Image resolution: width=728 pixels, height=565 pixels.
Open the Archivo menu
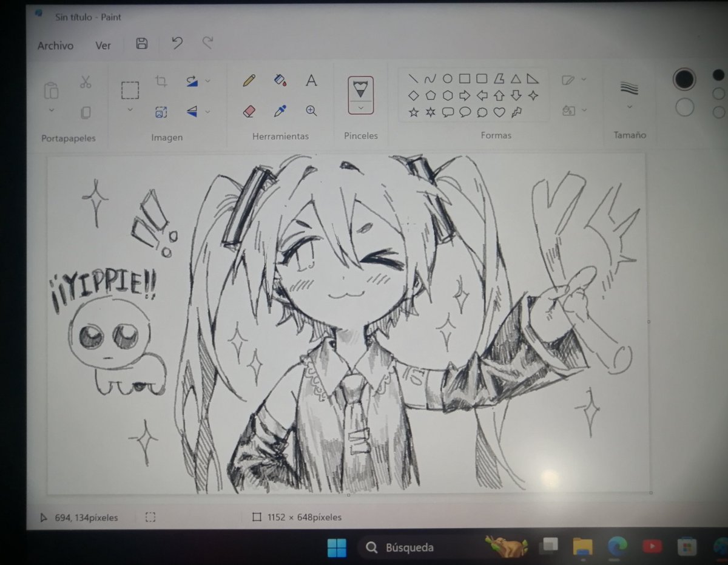coord(55,46)
